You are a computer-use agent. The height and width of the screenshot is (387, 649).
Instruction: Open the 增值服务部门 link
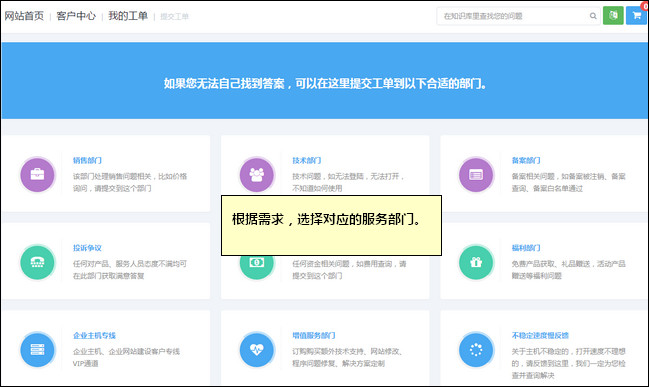pos(314,336)
